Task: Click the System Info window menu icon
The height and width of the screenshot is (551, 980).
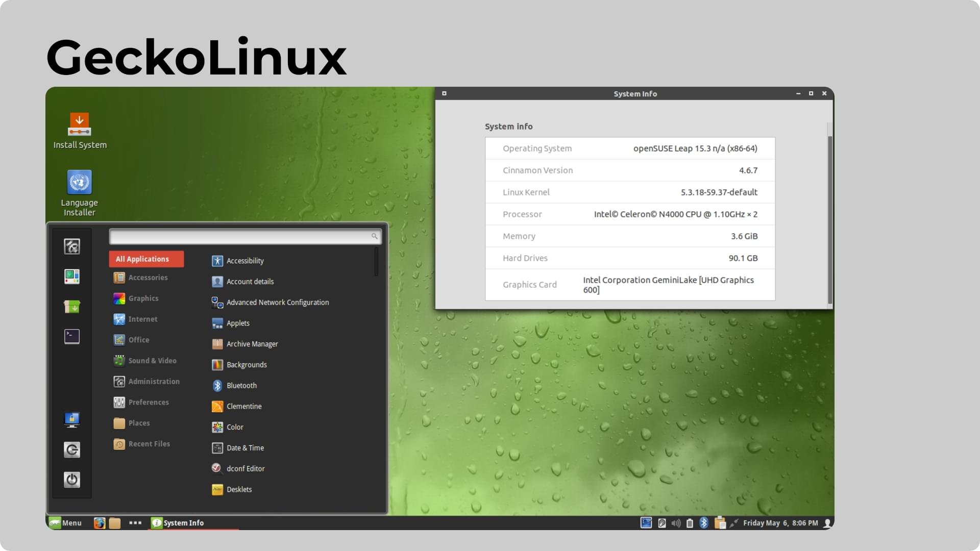Action: click(444, 93)
